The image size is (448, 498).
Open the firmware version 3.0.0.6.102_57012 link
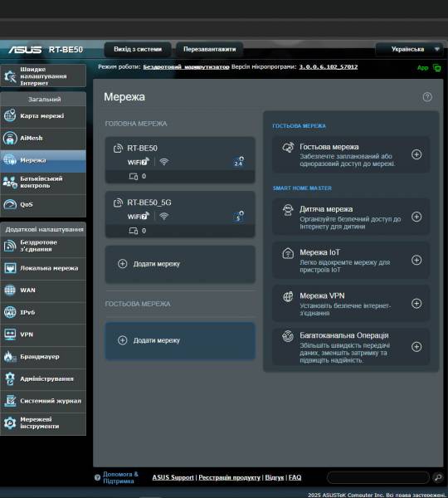(x=329, y=67)
